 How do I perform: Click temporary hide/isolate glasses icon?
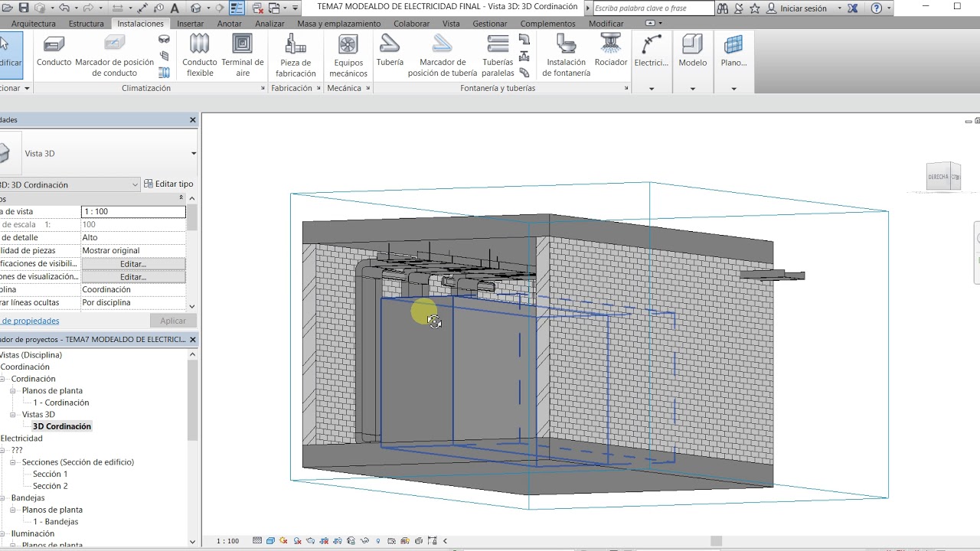364,540
